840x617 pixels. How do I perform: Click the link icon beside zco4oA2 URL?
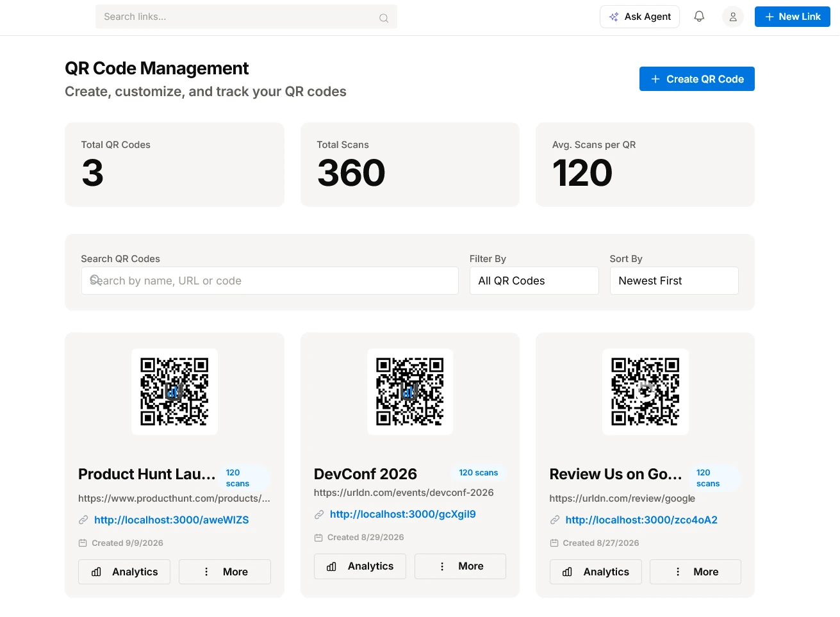point(555,520)
